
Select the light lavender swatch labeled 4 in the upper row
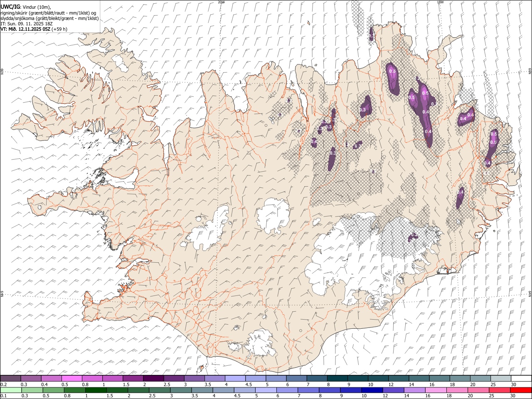[234, 378]
